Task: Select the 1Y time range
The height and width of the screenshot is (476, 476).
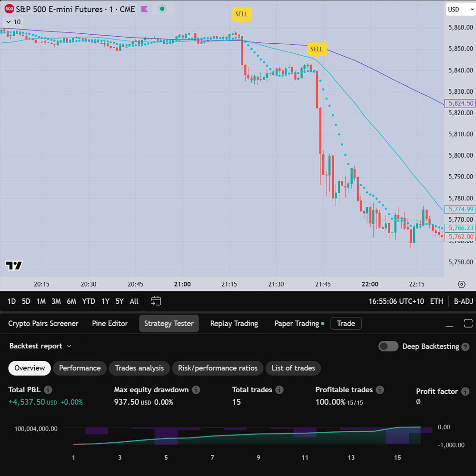Action: 105,301
